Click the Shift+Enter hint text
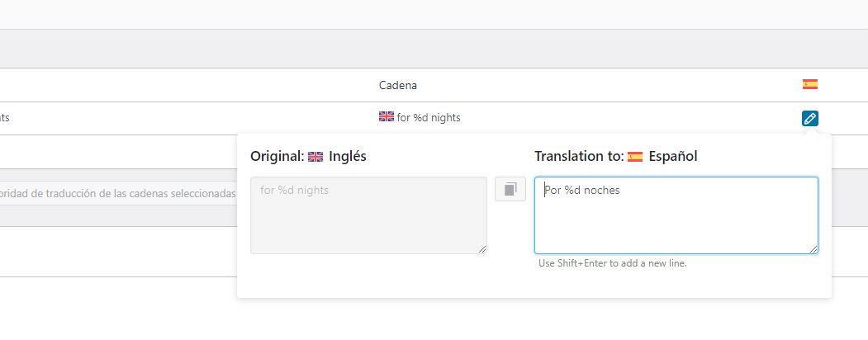This screenshot has height=340, width=868. [612, 263]
